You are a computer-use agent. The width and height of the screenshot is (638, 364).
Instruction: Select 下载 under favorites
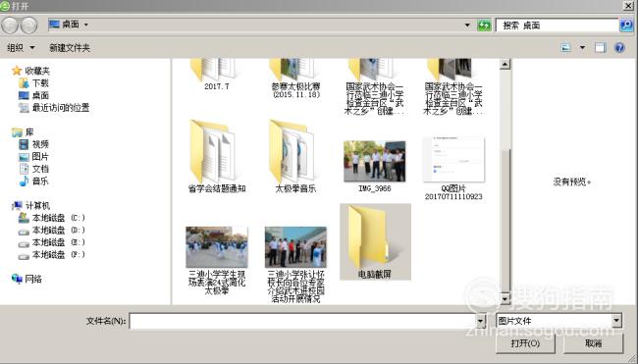pos(33,83)
